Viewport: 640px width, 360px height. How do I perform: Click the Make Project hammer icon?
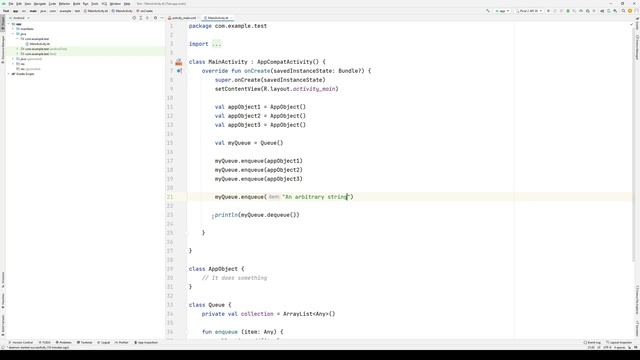coord(488,11)
